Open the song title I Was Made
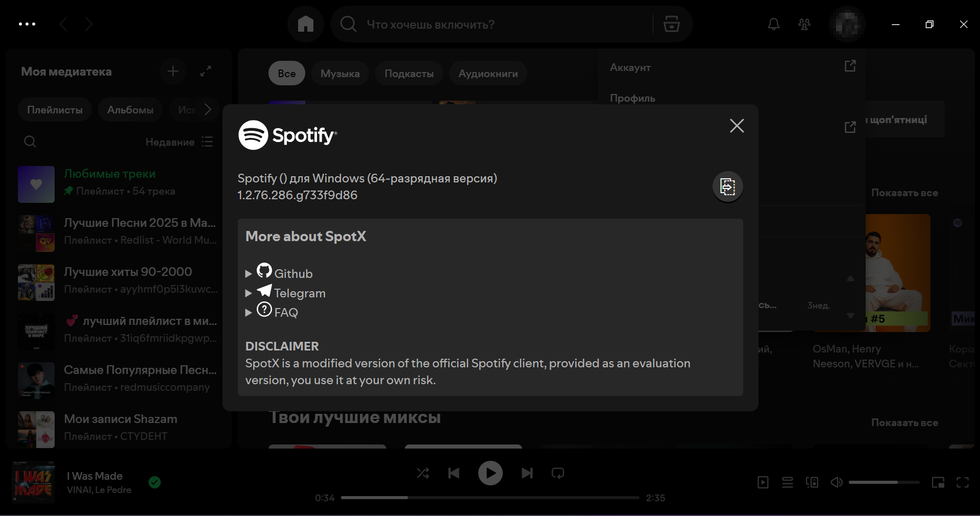This screenshot has height=516, width=980. 95,476
